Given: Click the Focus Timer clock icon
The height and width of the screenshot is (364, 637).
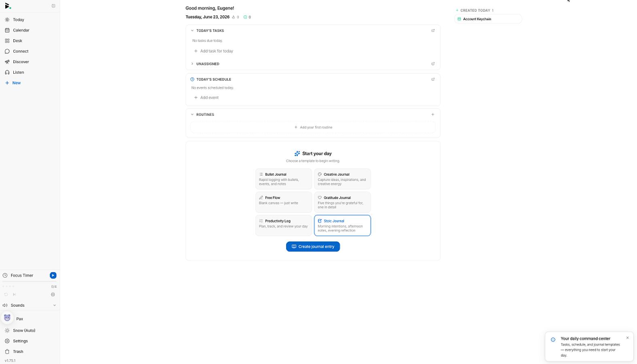Looking at the screenshot, I should (x=5, y=275).
